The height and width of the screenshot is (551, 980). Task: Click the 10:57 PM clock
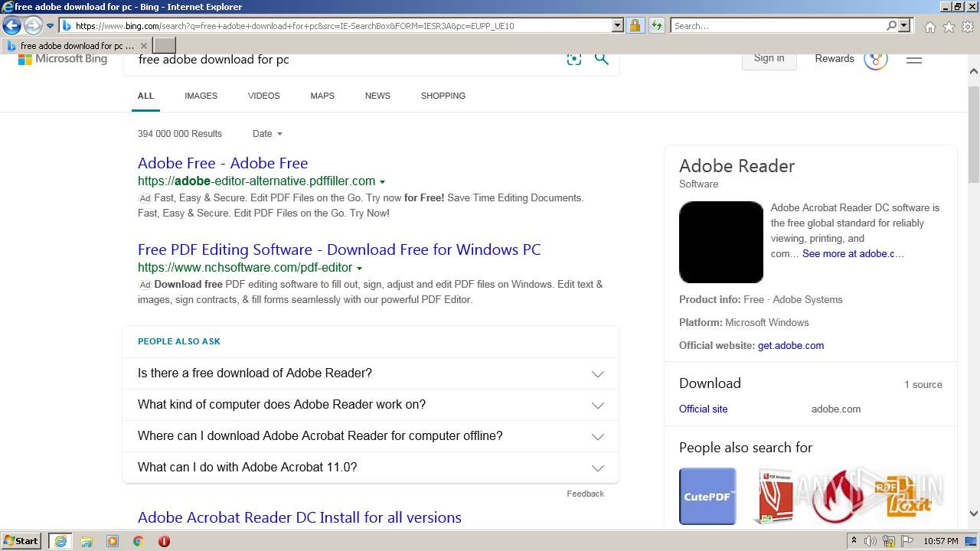tap(941, 541)
